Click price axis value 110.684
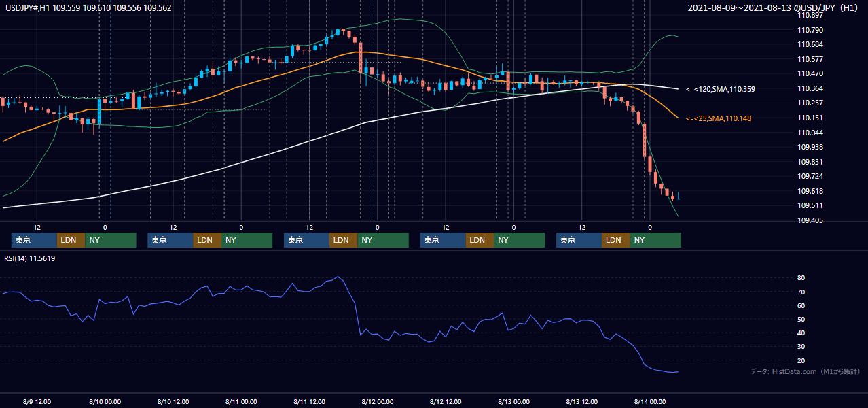This screenshot has height=408, width=868. 809,45
